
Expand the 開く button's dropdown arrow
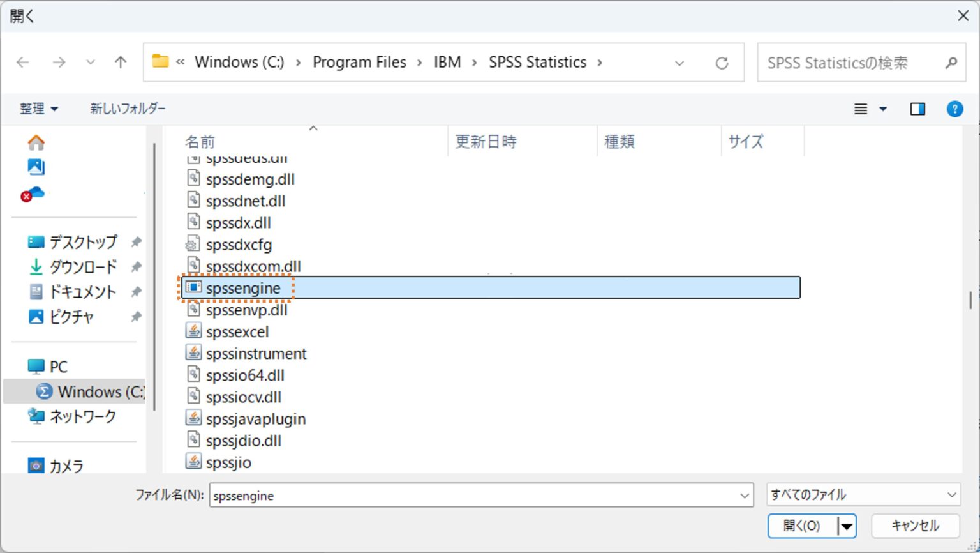point(847,526)
